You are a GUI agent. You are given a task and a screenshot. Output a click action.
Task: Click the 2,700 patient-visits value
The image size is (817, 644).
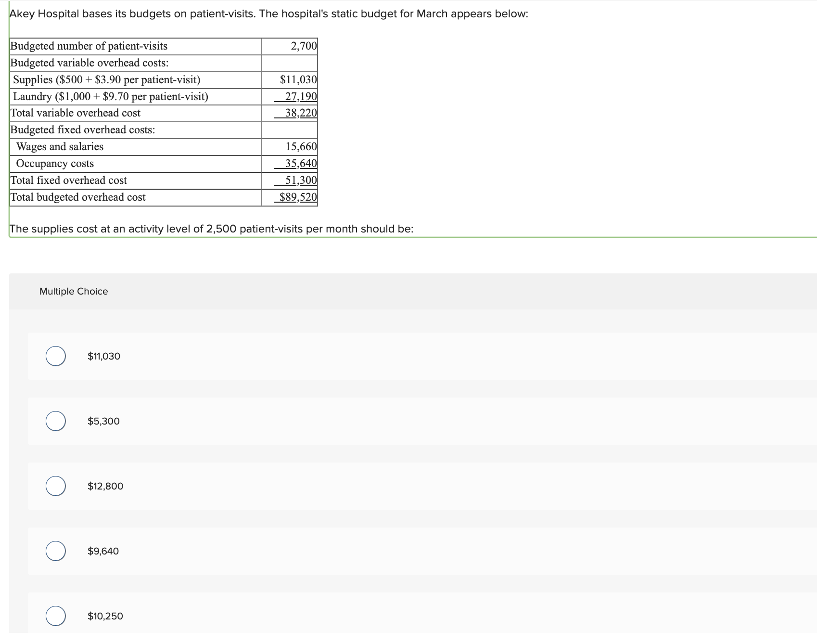(x=304, y=46)
